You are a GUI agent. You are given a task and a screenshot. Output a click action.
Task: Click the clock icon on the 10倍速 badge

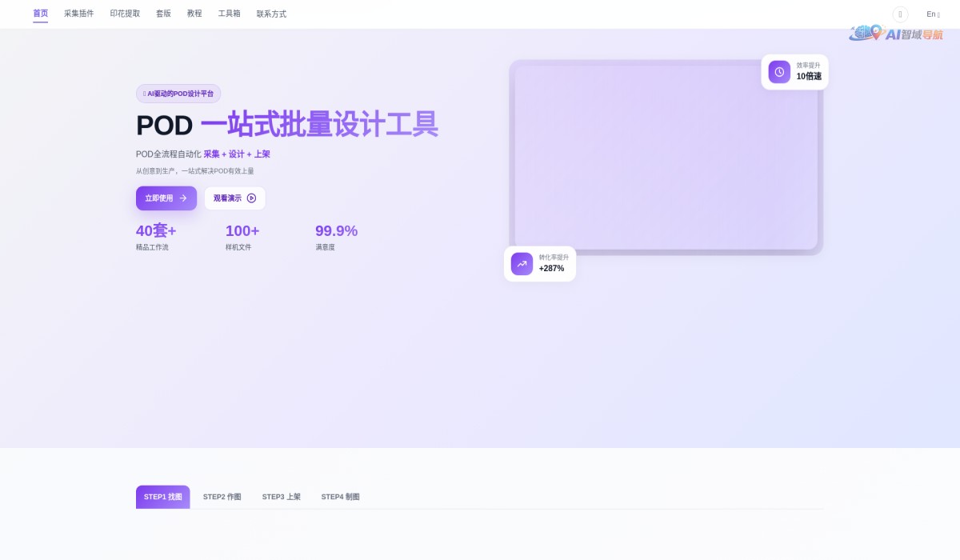click(x=779, y=71)
